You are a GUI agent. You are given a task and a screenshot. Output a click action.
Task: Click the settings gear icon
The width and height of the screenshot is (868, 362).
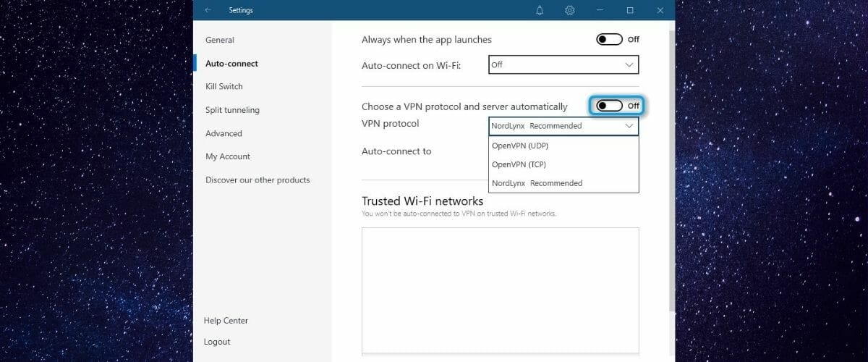point(570,10)
